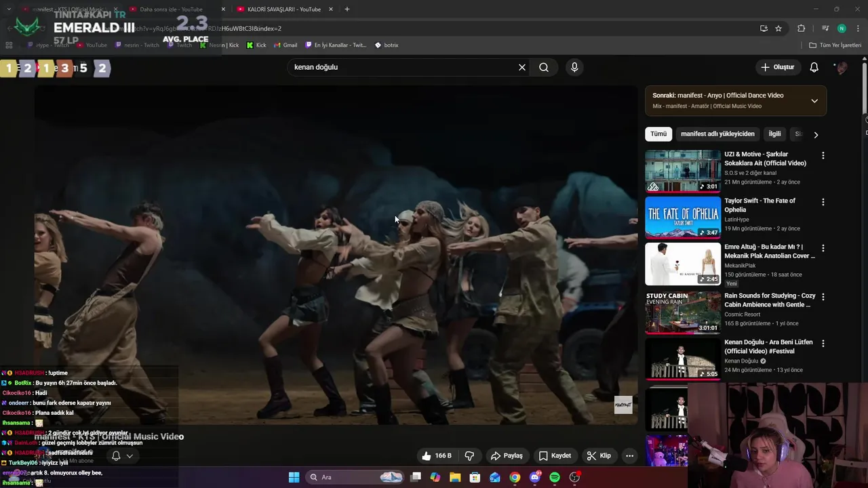Select the İlgili filter chip
This screenshot has height=488, width=868.
(774, 134)
